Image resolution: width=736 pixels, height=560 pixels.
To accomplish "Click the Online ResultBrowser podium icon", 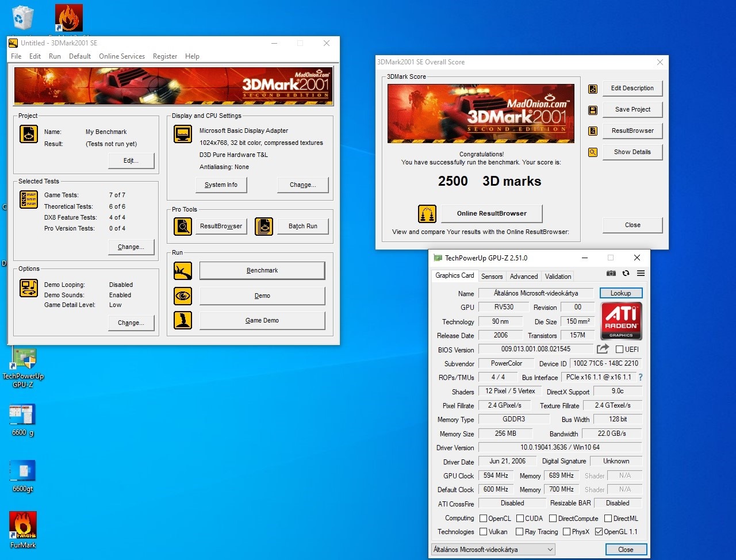I will click(x=427, y=214).
